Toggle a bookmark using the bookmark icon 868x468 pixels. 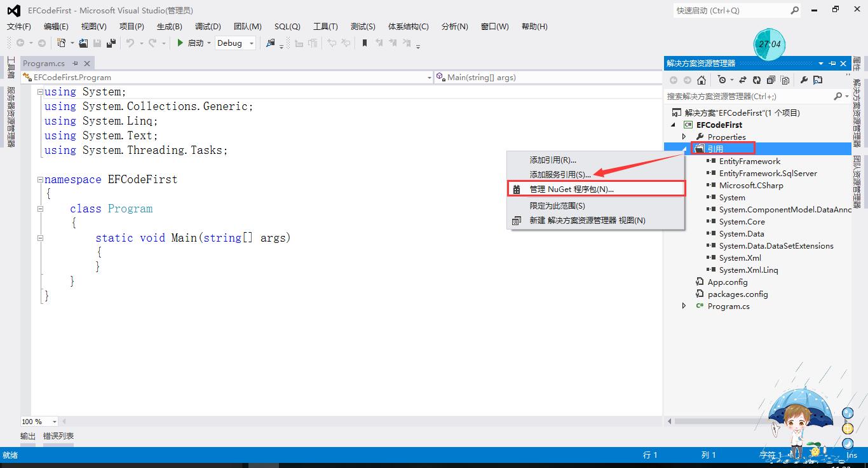365,43
